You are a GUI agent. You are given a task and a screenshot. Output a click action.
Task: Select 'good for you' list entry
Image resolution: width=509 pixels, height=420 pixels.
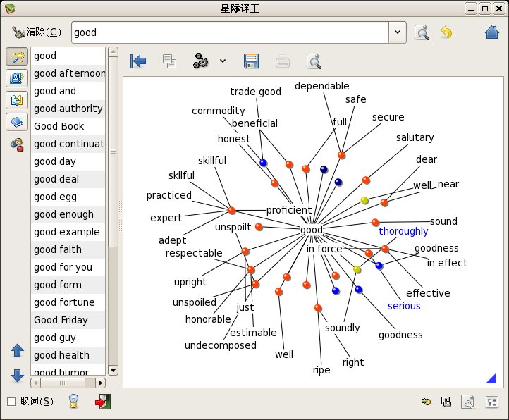tap(68, 267)
